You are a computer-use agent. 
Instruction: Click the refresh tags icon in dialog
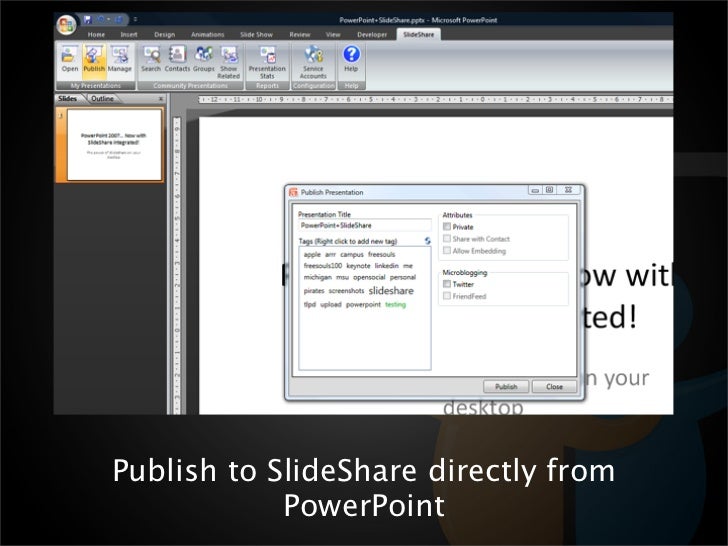point(428,240)
